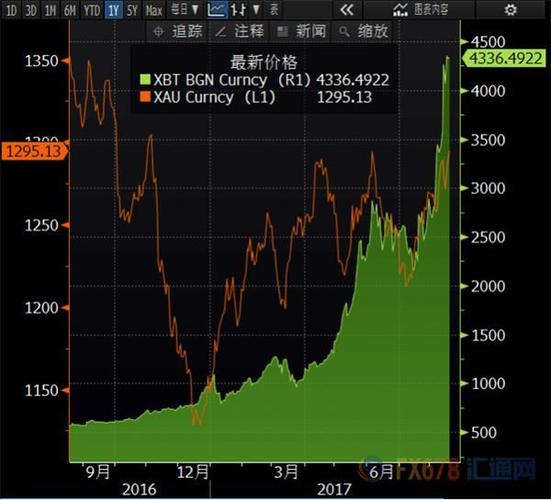
Task: Click the 1250 left axis label
Action: click(x=41, y=226)
